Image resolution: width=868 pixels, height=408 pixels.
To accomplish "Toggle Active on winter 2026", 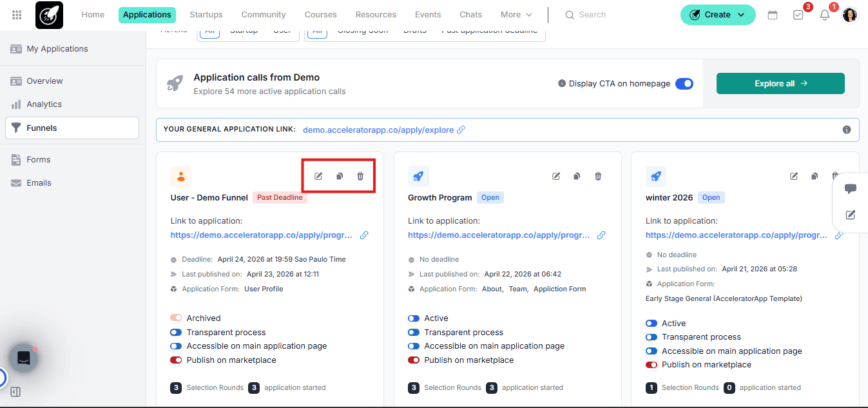I will 651,323.
